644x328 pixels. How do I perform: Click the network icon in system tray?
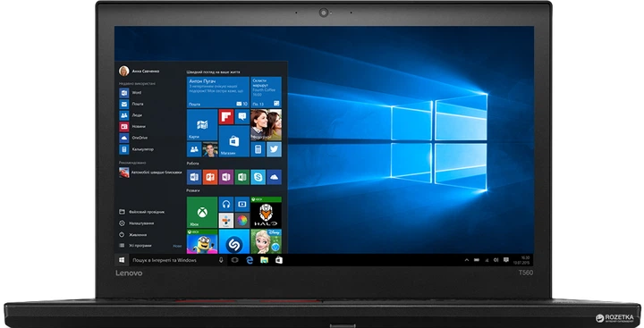point(487,260)
